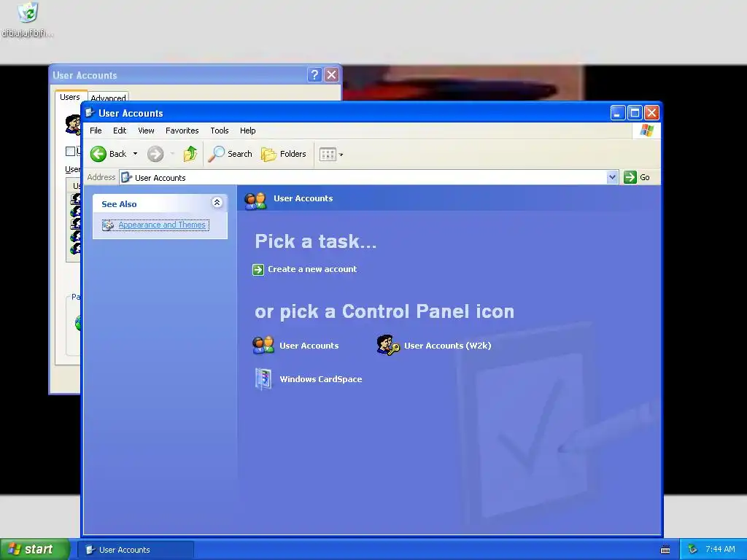The width and height of the screenshot is (747, 560).
Task: Click the front window title bar icon
Action: coord(90,113)
